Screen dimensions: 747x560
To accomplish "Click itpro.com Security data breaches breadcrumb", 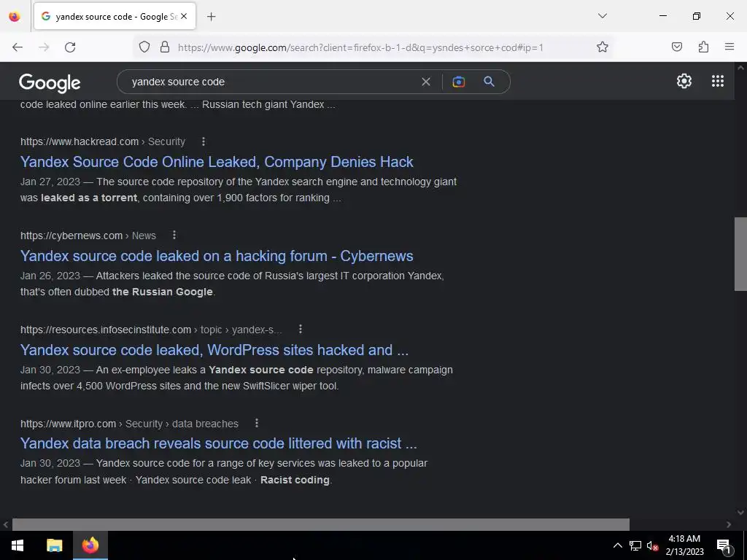I will pyautogui.click(x=129, y=424).
